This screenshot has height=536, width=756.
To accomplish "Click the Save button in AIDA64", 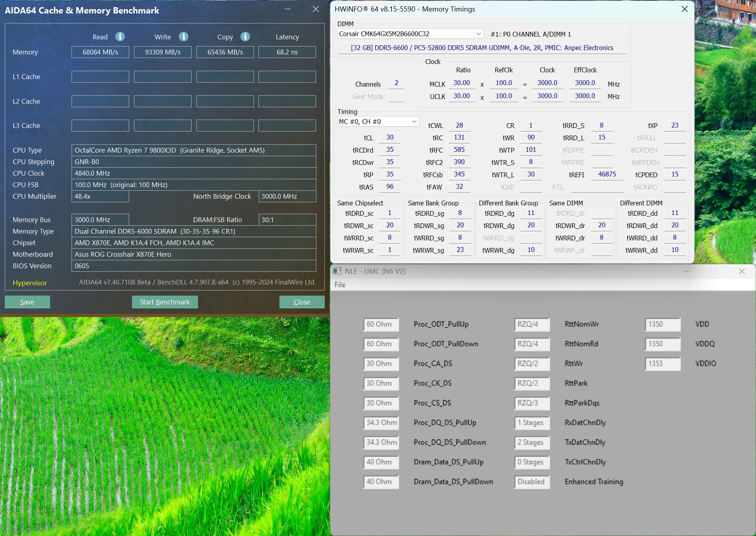I will click(x=27, y=302).
